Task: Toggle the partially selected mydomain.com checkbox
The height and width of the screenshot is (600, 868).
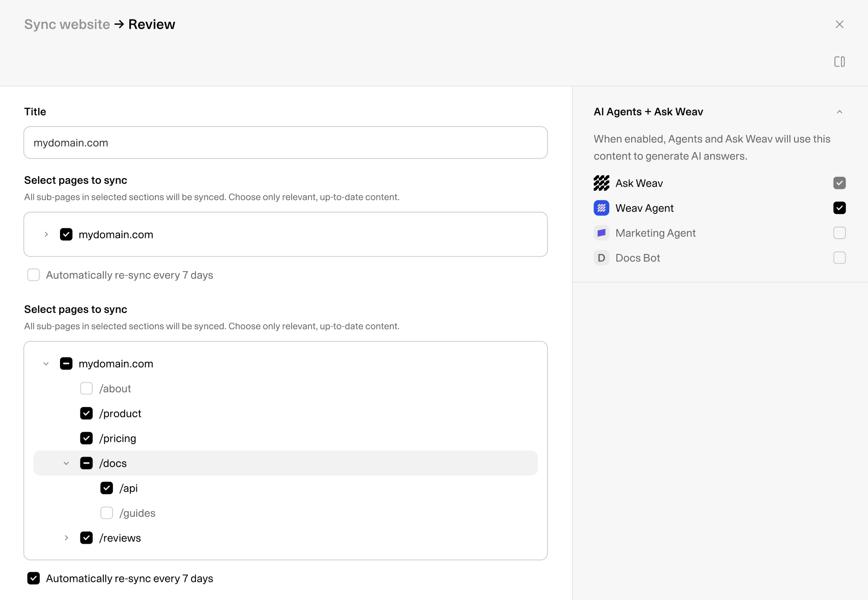Action: coord(66,364)
